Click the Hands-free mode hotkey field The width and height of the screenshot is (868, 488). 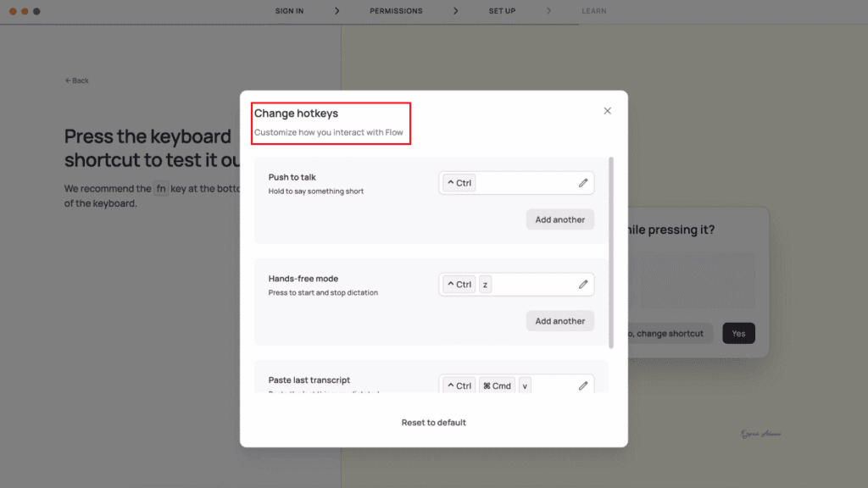coord(516,285)
